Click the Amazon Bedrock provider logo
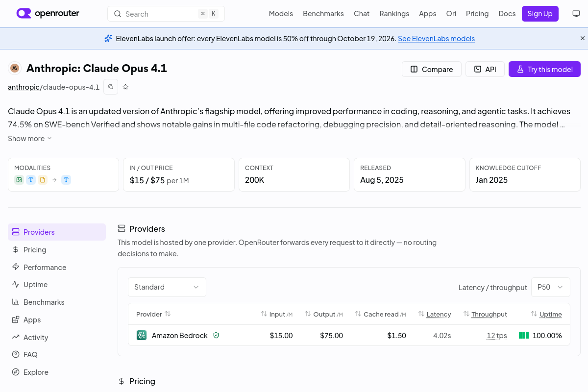The image size is (588, 392). [x=142, y=336]
